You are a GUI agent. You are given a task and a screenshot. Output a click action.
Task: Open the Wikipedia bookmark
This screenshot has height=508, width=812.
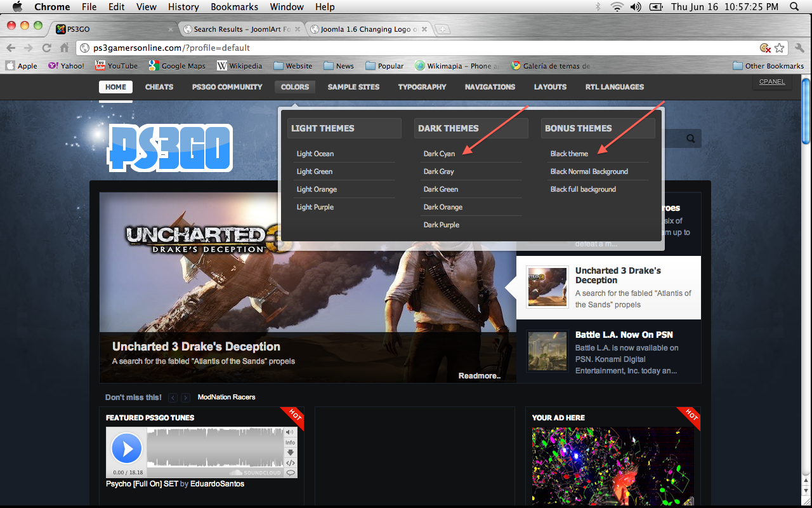[239, 65]
